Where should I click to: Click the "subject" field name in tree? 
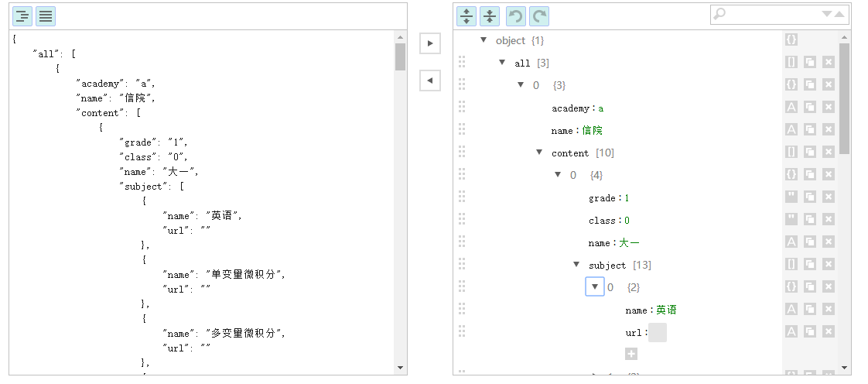[607, 266]
